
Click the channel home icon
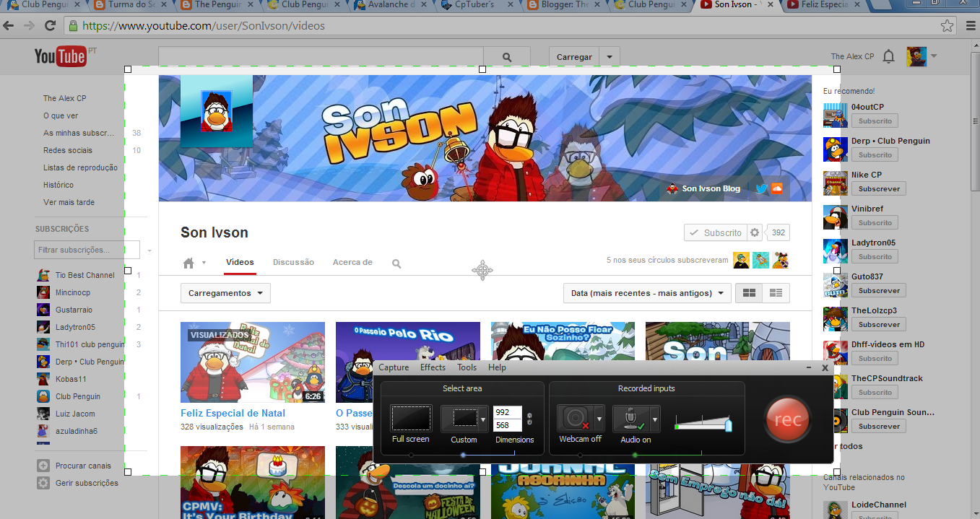pos(188,263)
